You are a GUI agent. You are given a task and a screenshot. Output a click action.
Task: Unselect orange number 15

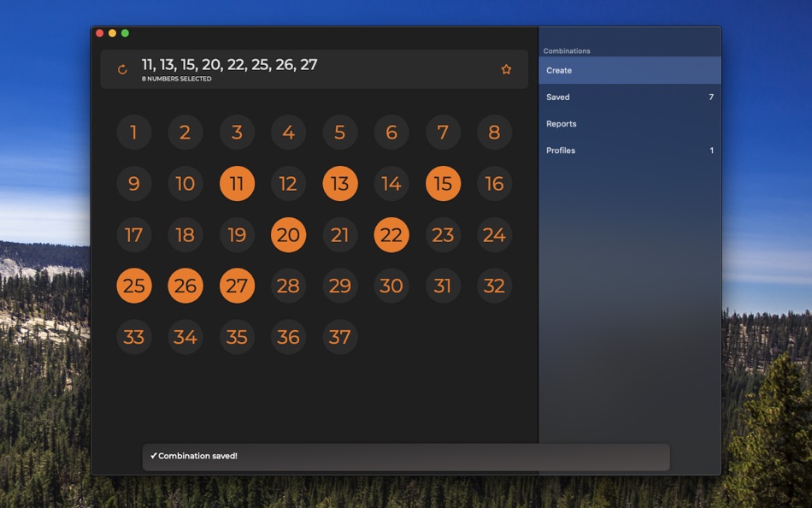click(x=443, y=184)
